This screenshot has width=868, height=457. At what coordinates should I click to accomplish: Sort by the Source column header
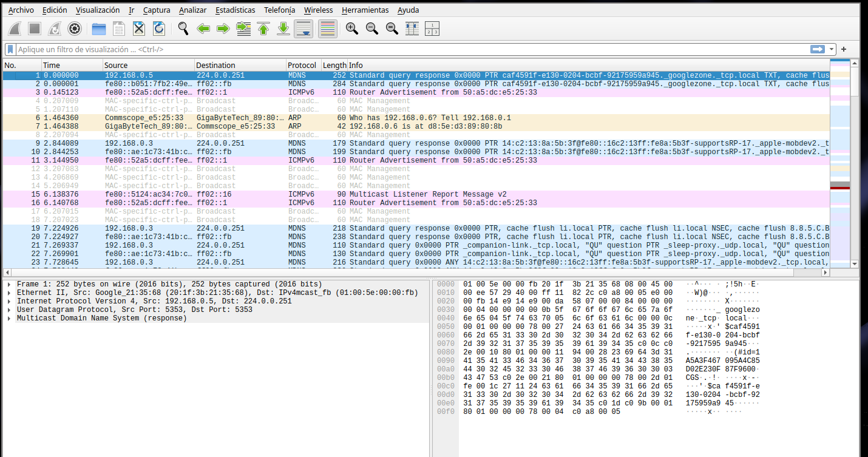coord(149,65)
